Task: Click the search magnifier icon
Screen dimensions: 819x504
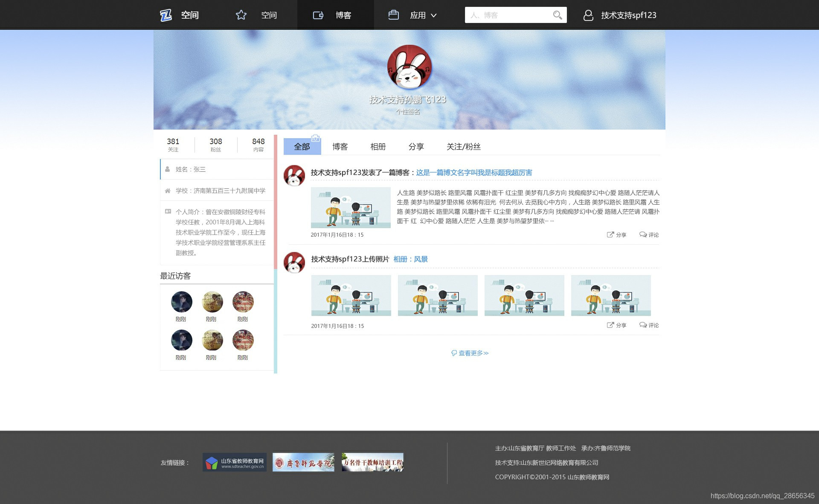Action: pos(557,15)
